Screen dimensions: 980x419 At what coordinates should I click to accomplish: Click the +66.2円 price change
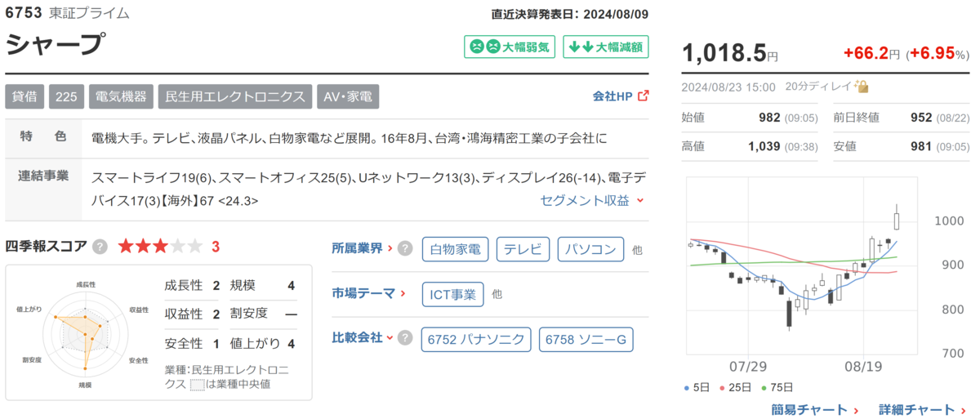(x=871, y=54)
